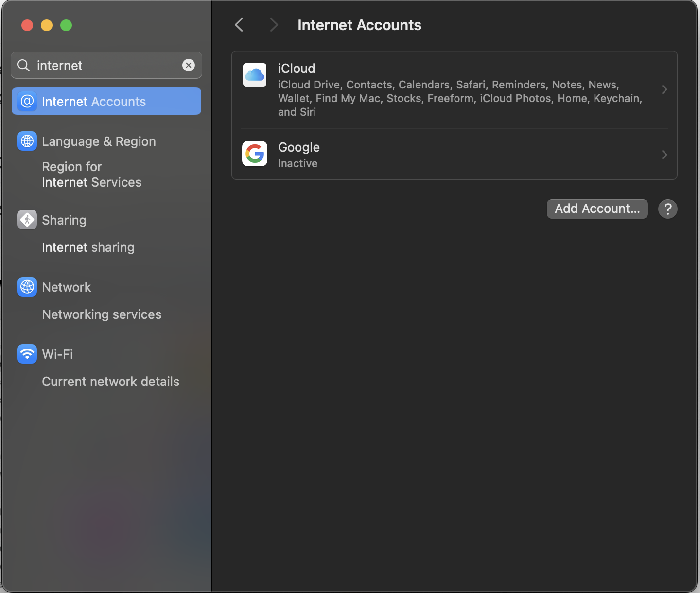Click the Google logo icon
700x593 pixels.
click(255, 154)
